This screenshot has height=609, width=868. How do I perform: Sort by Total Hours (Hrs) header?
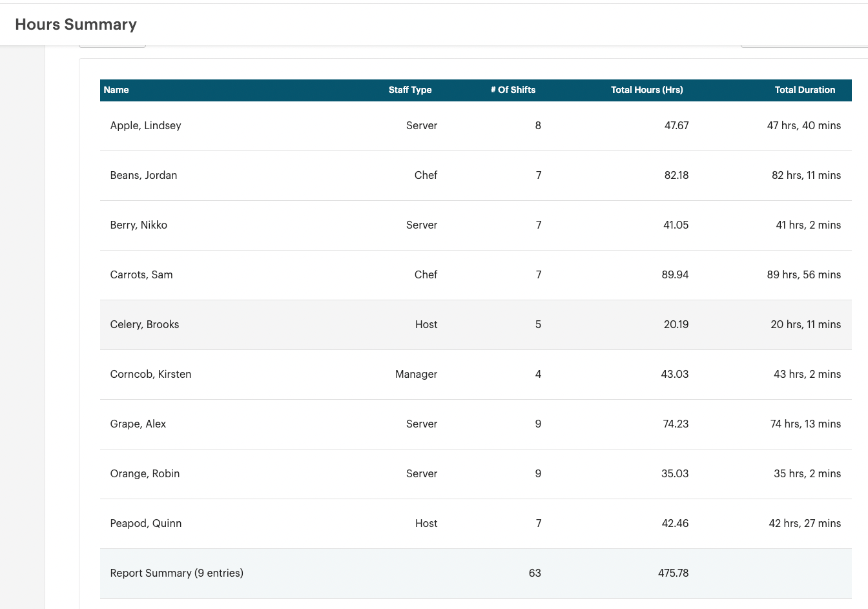click(x=647, y=90)
